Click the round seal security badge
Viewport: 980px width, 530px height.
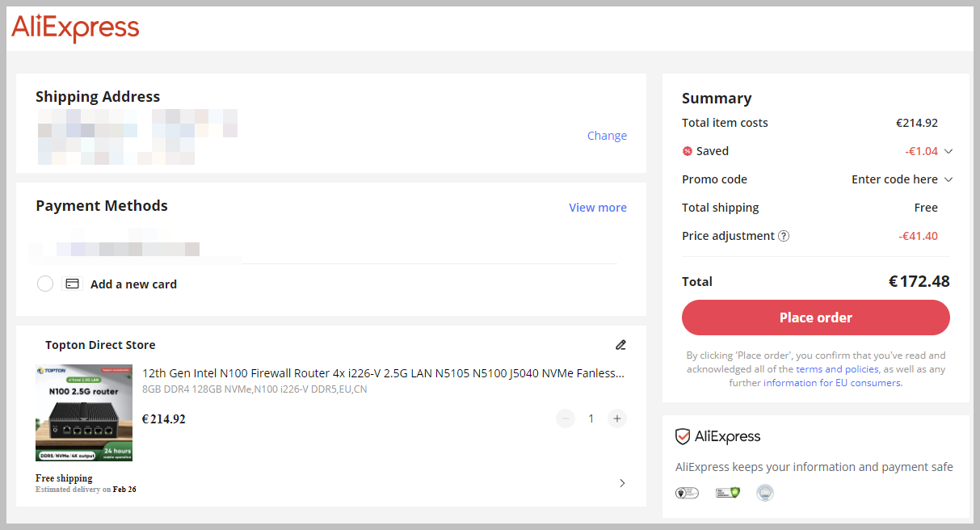pos(765,493)
